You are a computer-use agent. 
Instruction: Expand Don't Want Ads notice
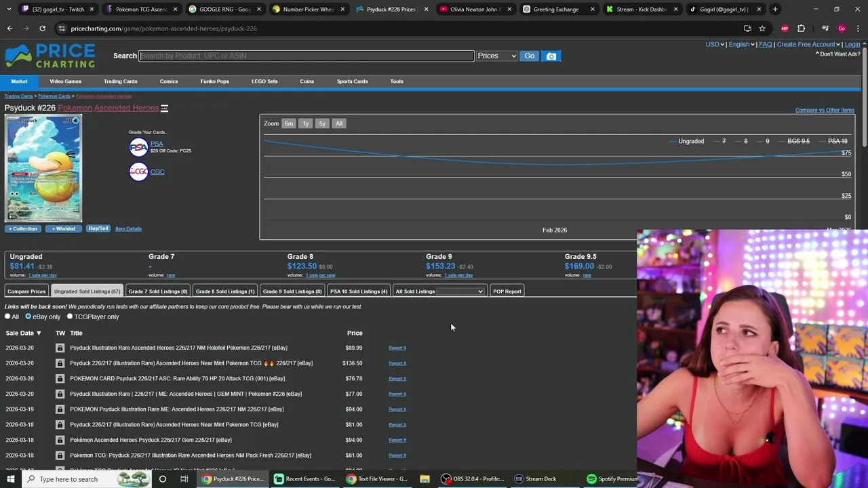click(x=839, y=54)
